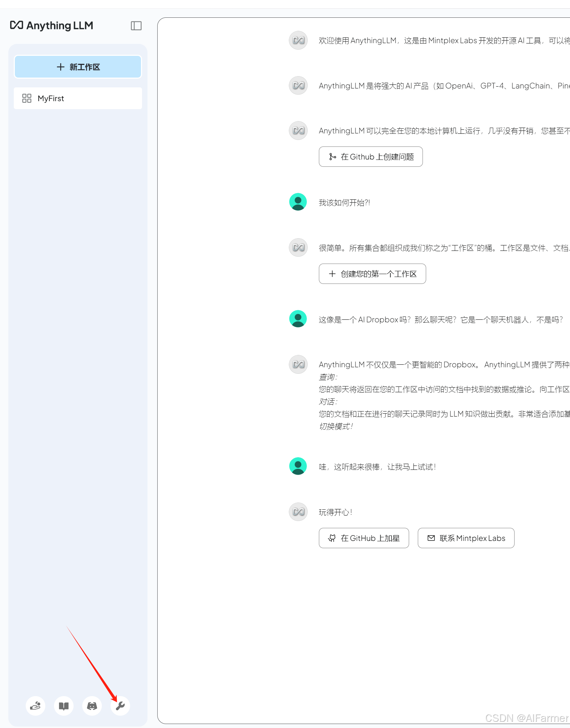570x728 pixels.
Task: Click the italic text 切换模式!
Action: (x=336, y=426)
